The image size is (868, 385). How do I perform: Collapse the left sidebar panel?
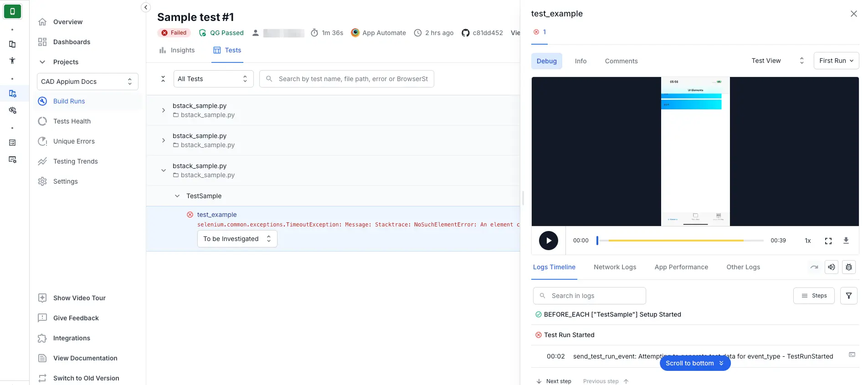[x=145, y=7]
